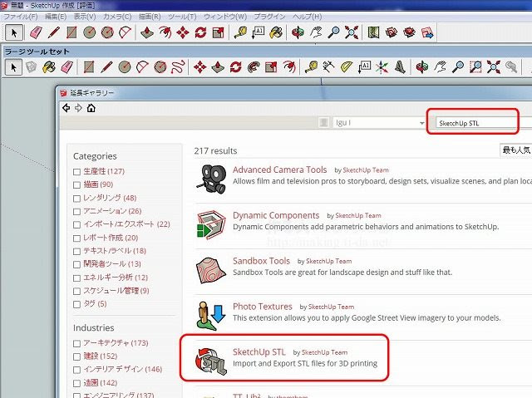Select the Eraser tool in top toolbar
Viewport: 532px width, 398px height.
[36, 33]
